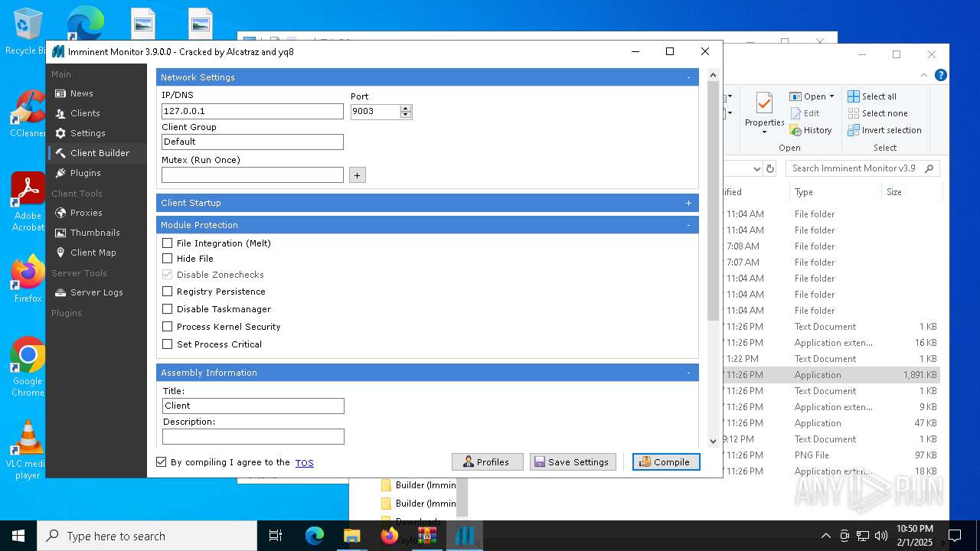980x551 pixels.
Task: Open Settings in the Main sidebar
Action: (87, 133)
